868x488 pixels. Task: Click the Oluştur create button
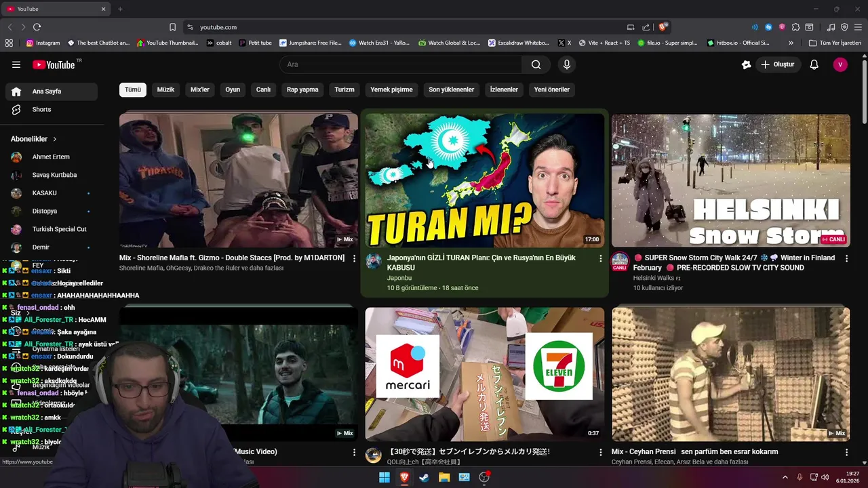click(778, 64)
